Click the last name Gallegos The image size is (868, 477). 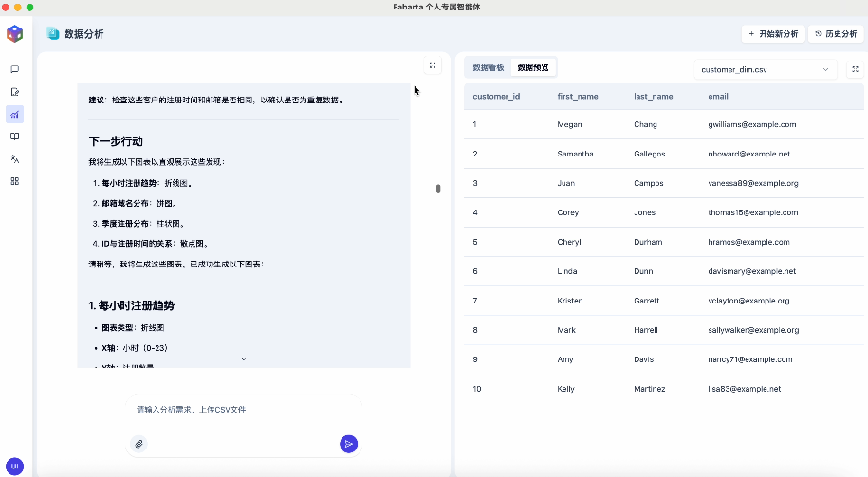(649, 154)
